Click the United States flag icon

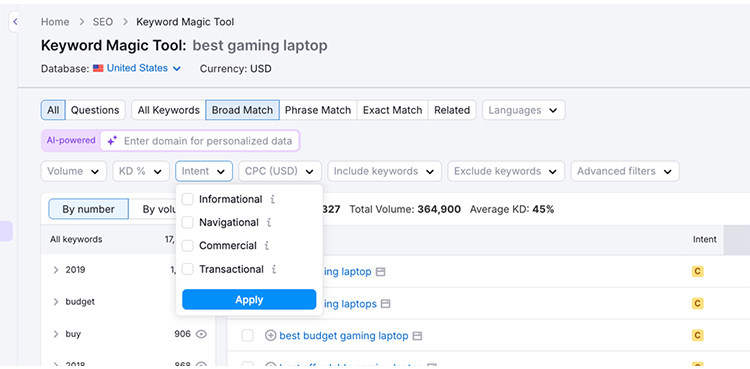(98, 68)
